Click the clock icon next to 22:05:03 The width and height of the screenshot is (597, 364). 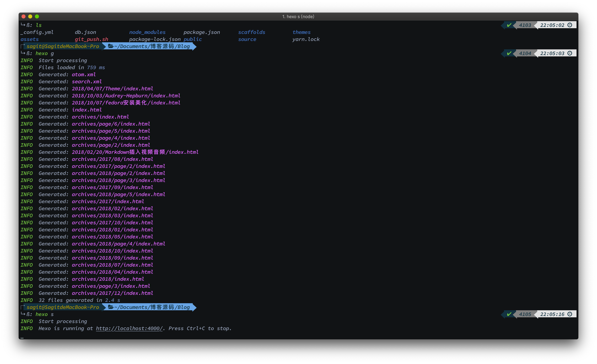click(x=570, y=53)
